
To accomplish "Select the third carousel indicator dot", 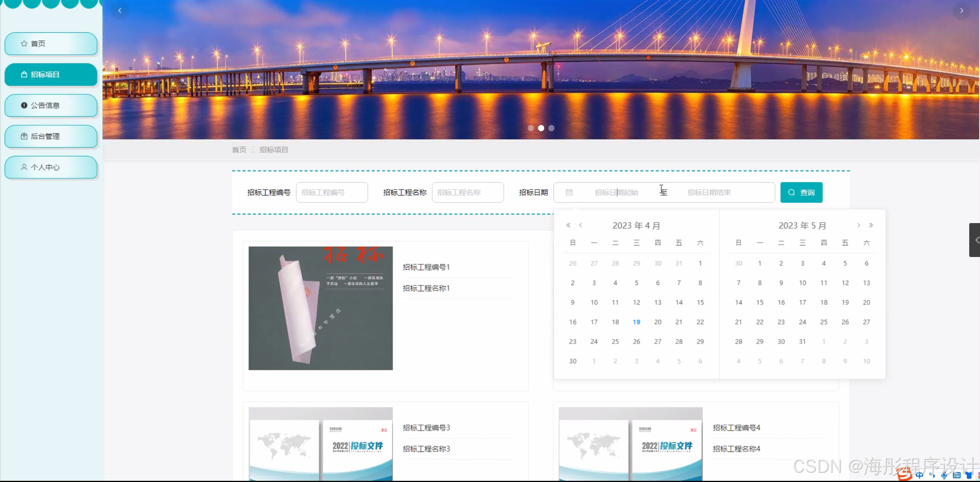I will 551,128.
